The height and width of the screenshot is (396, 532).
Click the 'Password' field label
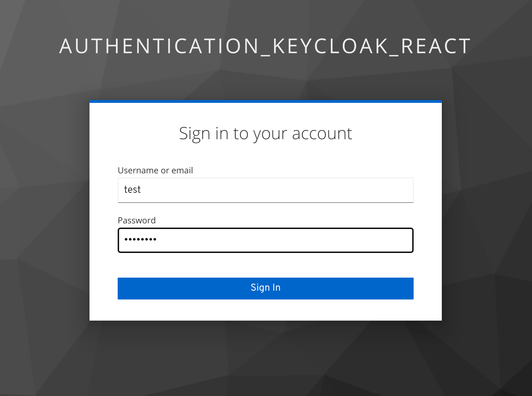tap(137, 220)
